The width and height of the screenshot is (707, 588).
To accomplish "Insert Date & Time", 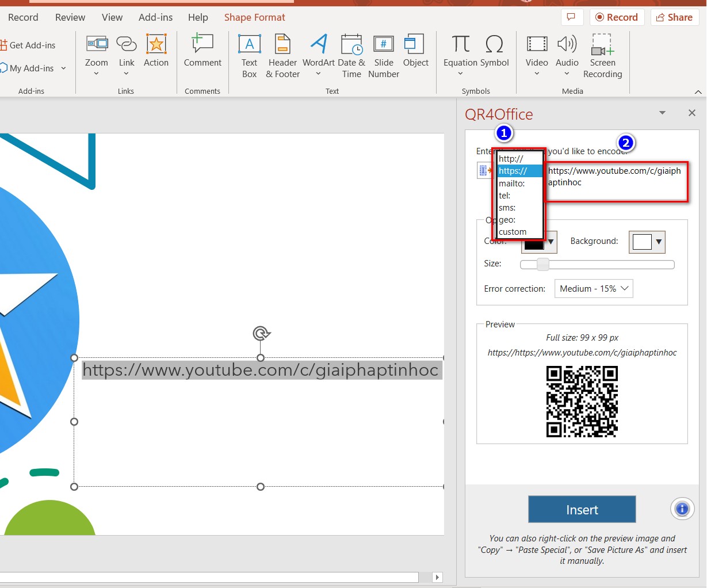I will (351, 56).
